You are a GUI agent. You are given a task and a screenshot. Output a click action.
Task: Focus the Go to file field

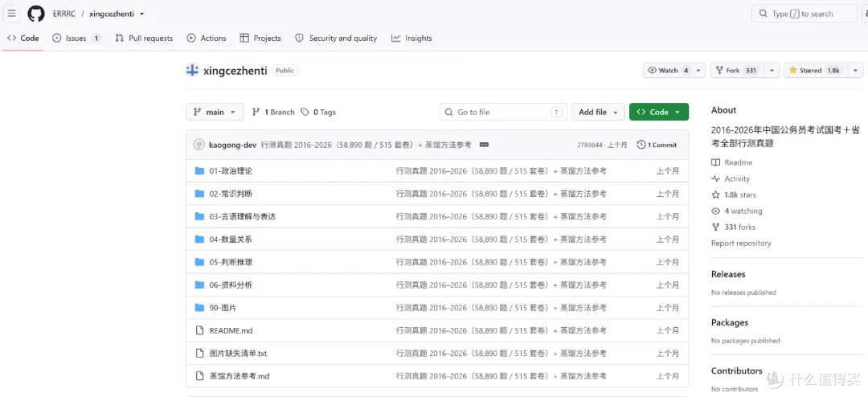pyautogui.click(x=503, y=112)
